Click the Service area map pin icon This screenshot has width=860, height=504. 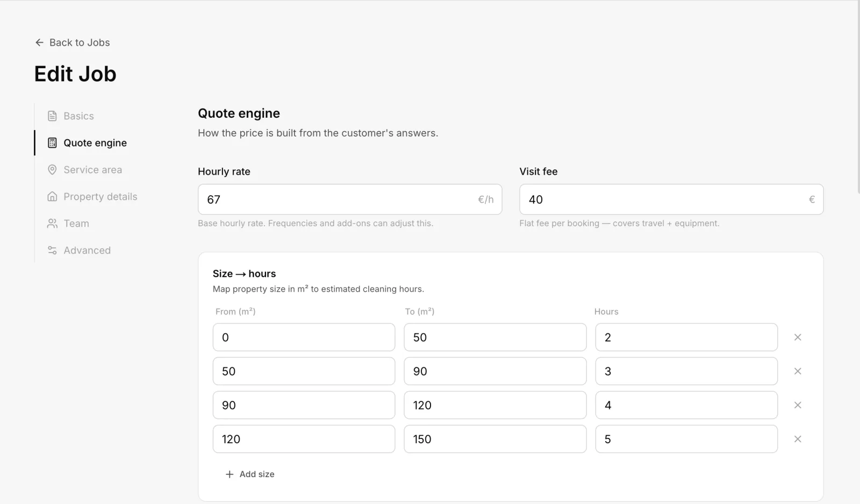point(52,170)
